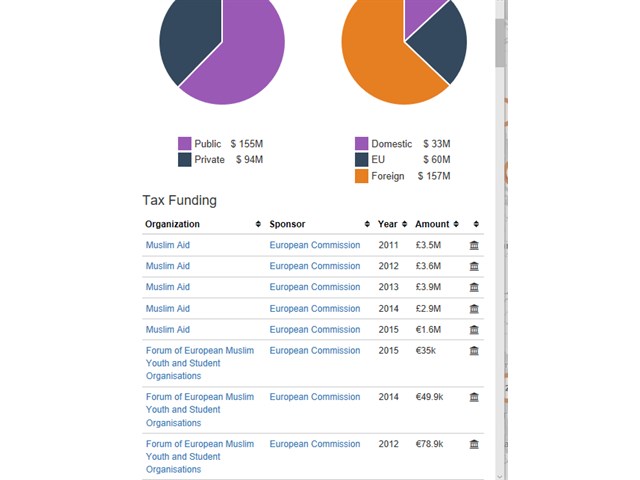This screenshot has height=480, width=640.
Task: Sort by the last unlabeled column arrows
Action: point(476,224)
